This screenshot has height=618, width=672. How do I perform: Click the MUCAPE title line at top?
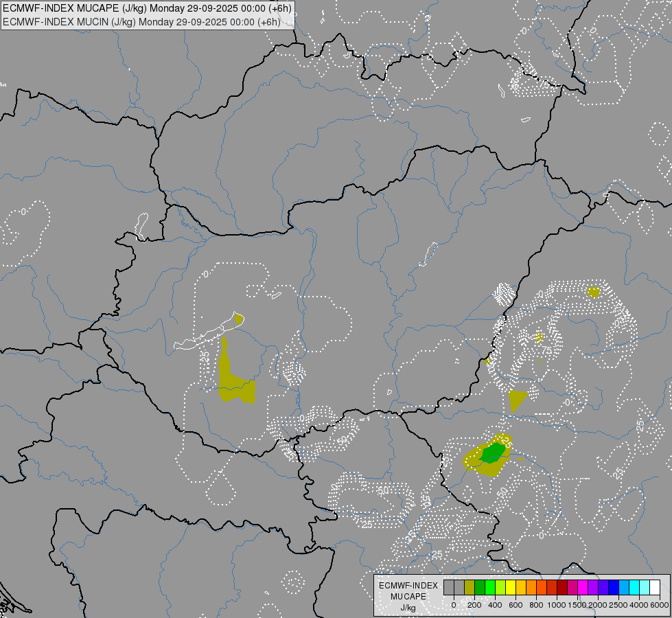pyautogui.click(x=147, y=8)
